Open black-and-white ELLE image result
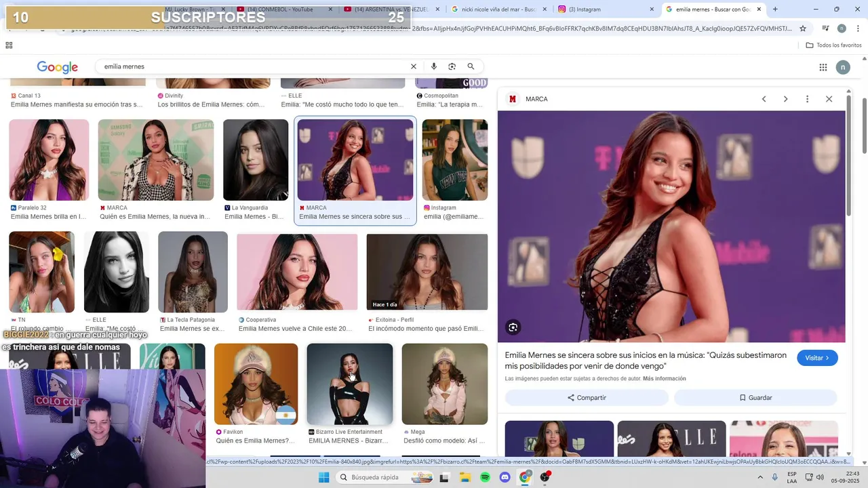868x488 pixels. click(x=117, y=272)
